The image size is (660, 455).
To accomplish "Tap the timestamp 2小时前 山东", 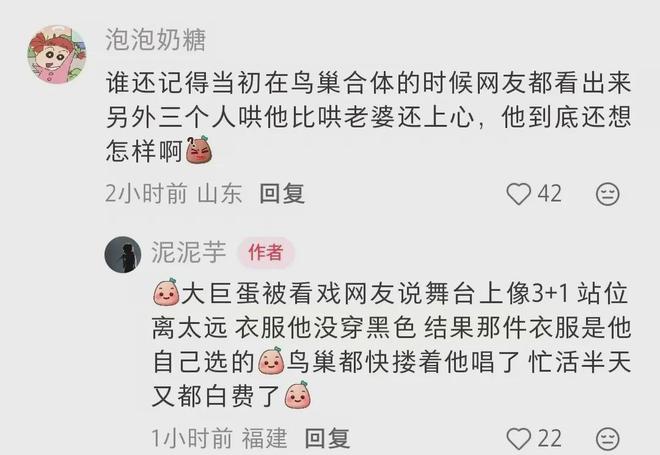I will pos(173,194).
